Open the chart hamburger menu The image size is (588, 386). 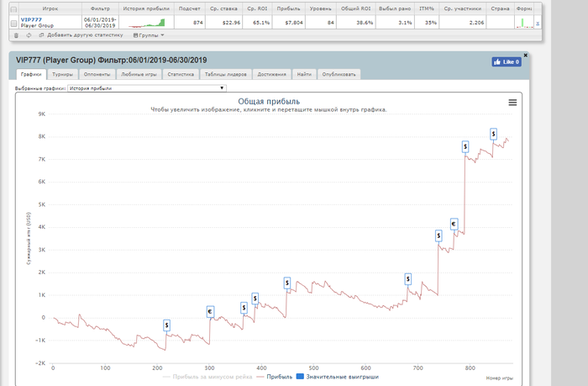tap(512, 103)
